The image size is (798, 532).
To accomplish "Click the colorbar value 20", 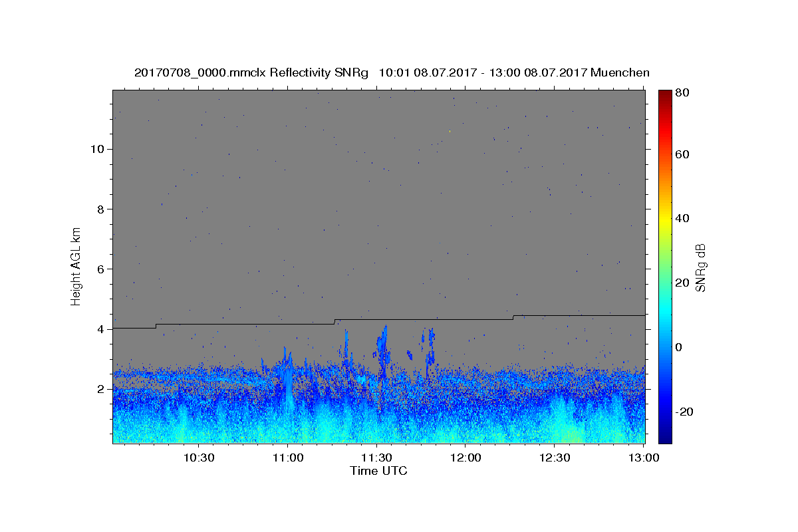I will click(x=684, y=283).
